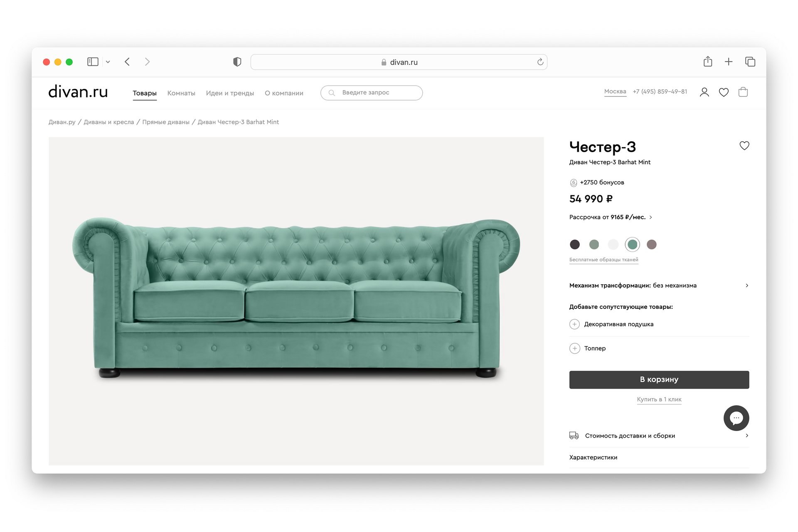Toggle Safari sidebar panel icon

coord(93,62)
